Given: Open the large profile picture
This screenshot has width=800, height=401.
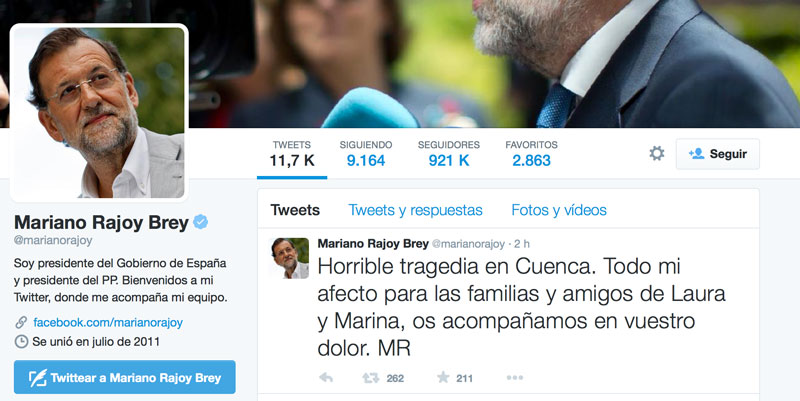Looking at the screenshot, I should coord(99,113).
